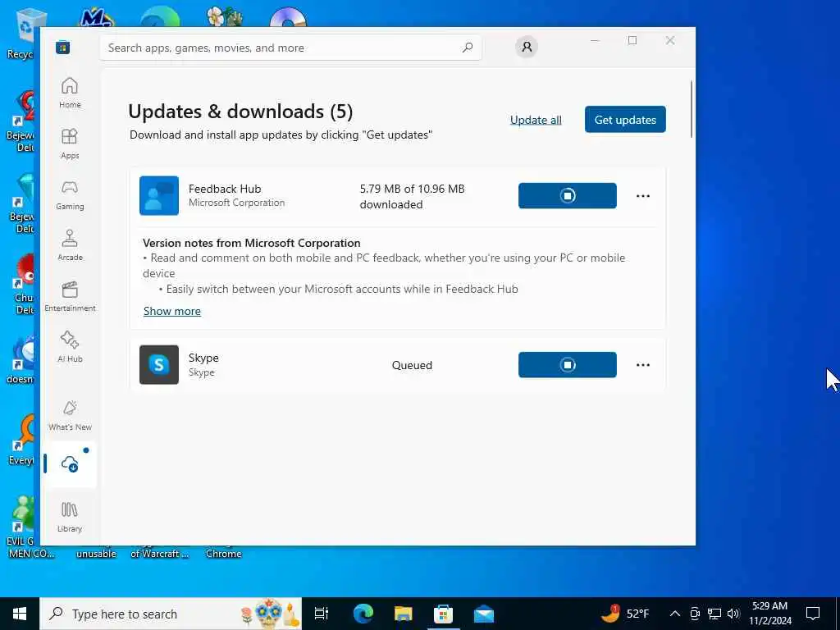Stop the Feedback Hub download
This screenshot has height=630, width=840.
pos(568,195)
